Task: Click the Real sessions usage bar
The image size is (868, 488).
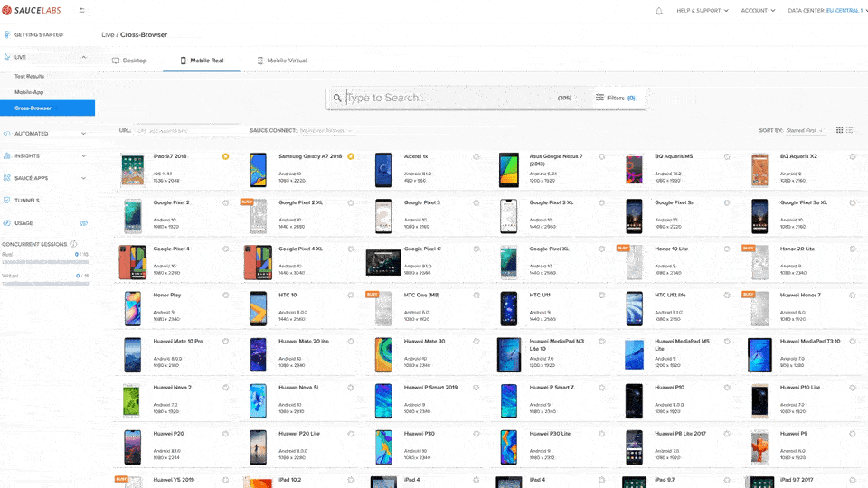Action: pyautogui.click(x=45, y=262)
